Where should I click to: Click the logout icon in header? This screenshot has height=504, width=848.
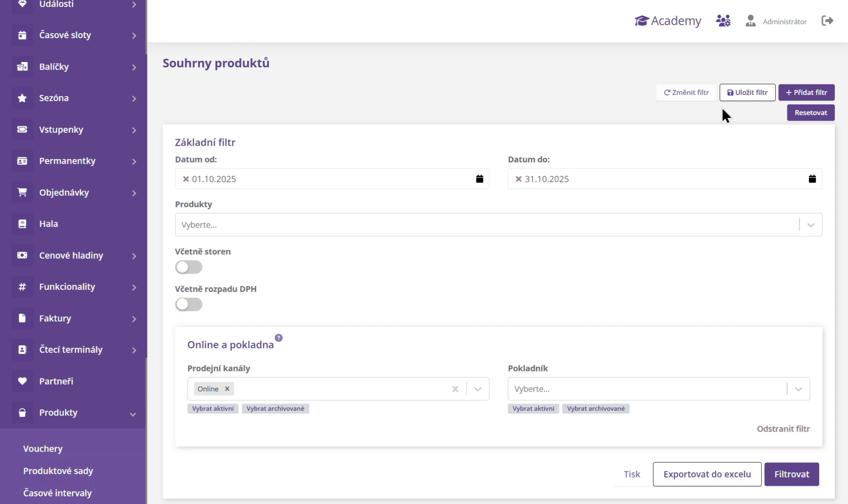click(x=827, y=21)
